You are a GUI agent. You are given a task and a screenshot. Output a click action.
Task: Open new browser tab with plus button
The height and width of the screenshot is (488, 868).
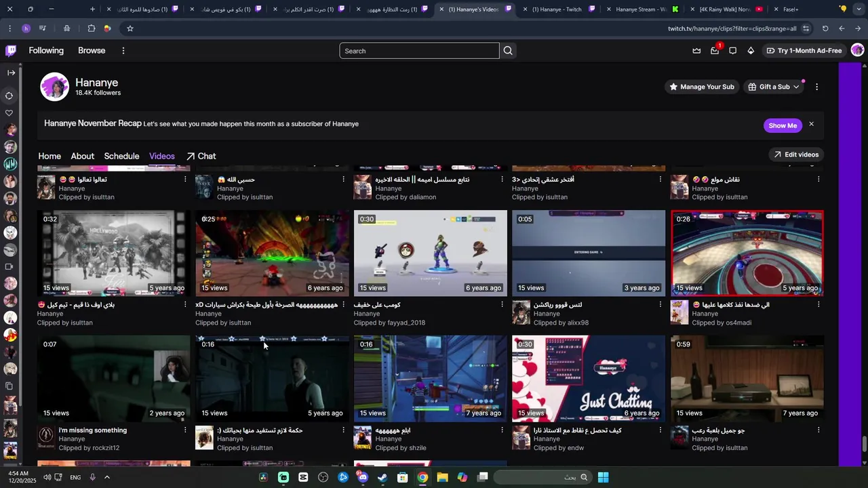(x=93, y=9)
